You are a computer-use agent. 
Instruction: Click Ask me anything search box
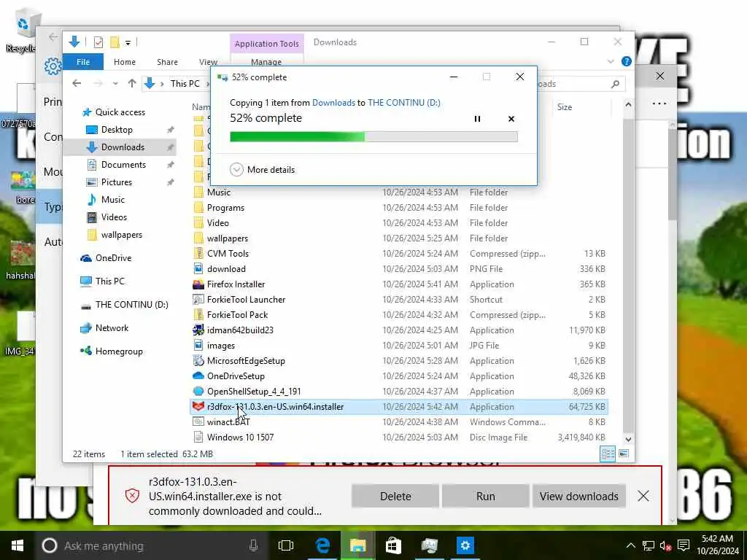150,545
